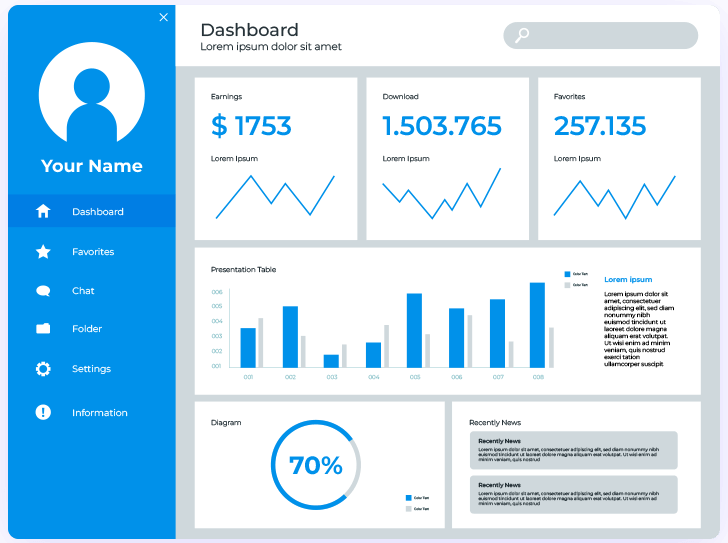Click the Information exclamation icon

pos(43,412)
